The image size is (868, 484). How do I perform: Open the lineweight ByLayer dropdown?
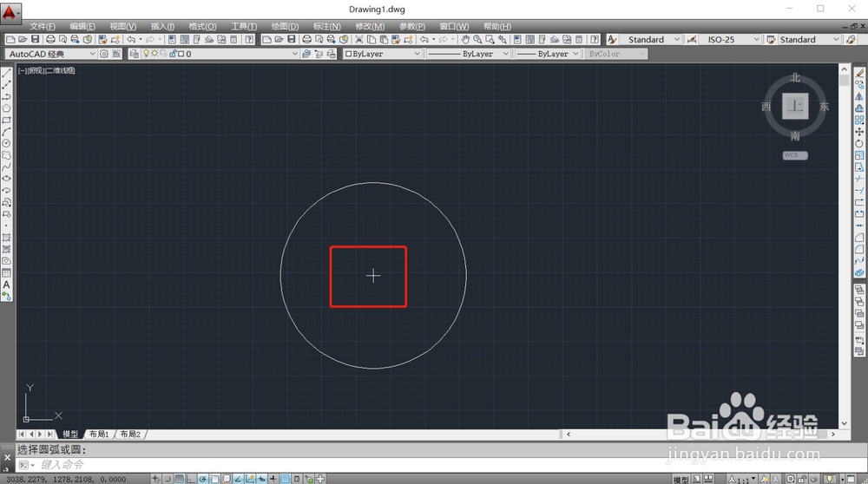pos(575,54)
